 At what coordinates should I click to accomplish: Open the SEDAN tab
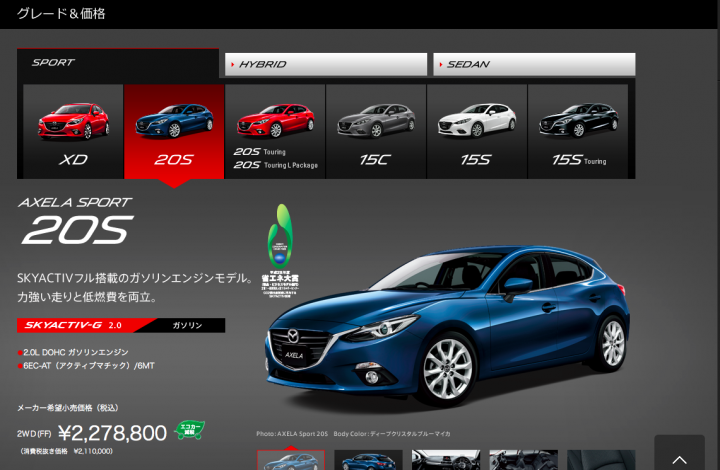[534, 64]
